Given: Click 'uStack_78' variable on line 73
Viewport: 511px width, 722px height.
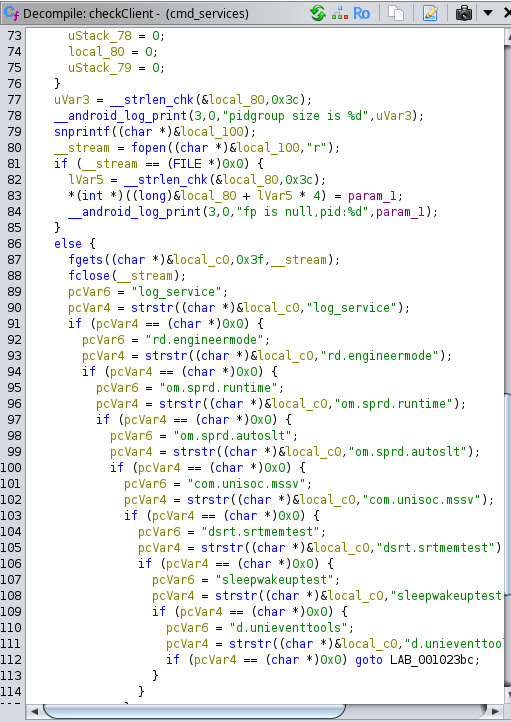Looking at the screenshot, I should click(99, 36).
